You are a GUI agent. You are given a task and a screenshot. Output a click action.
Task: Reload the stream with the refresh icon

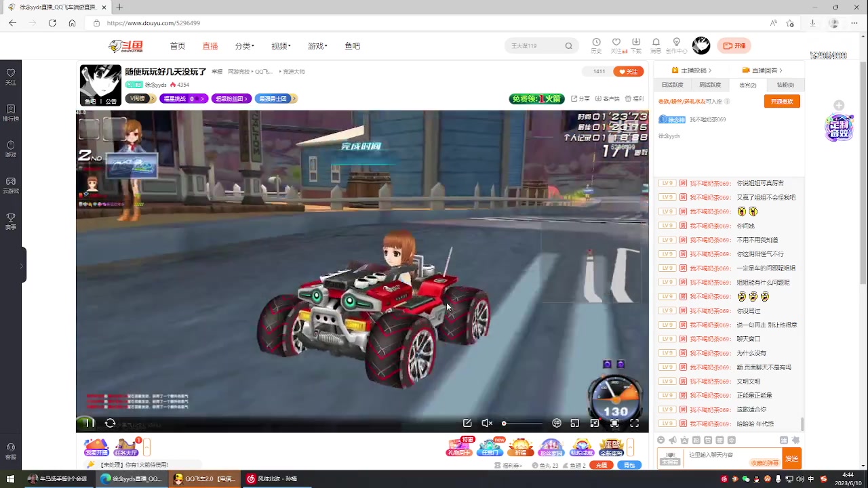(110, 423)
